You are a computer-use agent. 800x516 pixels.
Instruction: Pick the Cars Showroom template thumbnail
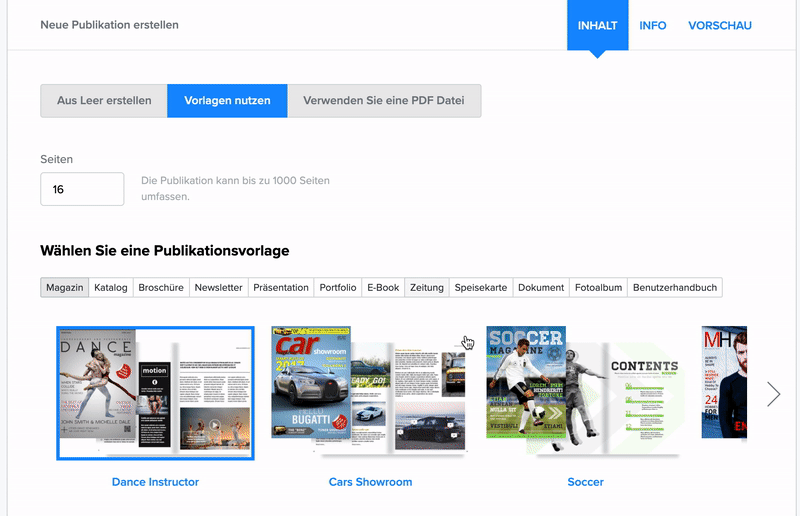click(369, 390)
